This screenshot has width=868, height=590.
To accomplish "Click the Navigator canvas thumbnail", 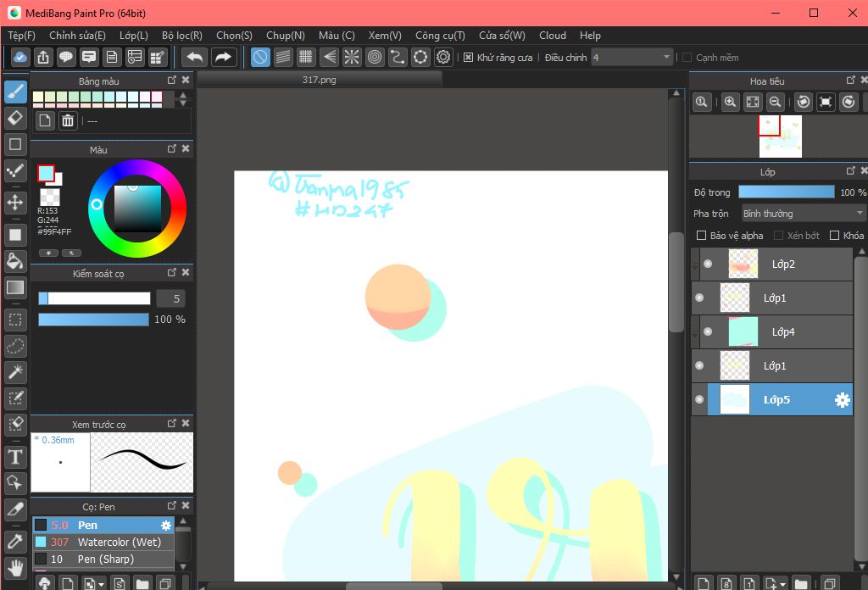I will pos(781,136).
